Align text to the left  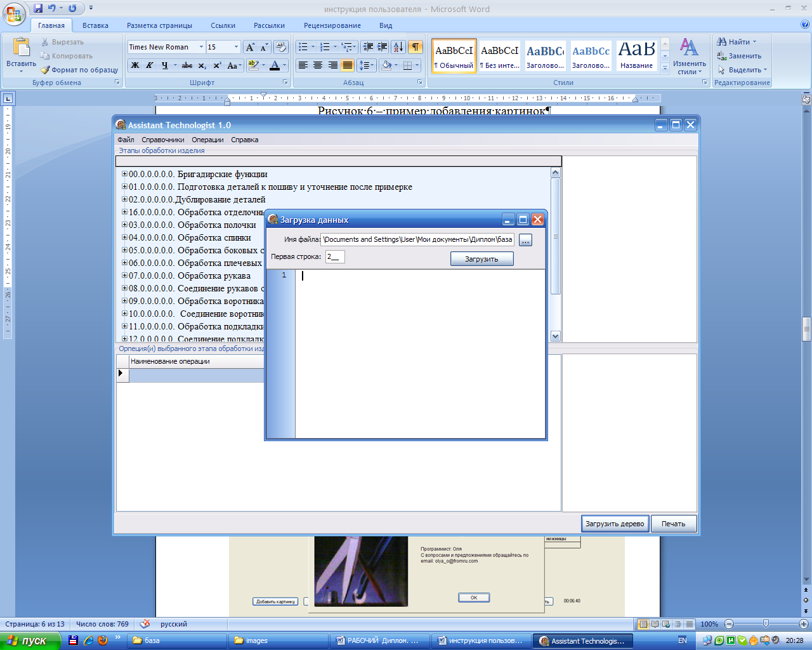pos(303,65)
